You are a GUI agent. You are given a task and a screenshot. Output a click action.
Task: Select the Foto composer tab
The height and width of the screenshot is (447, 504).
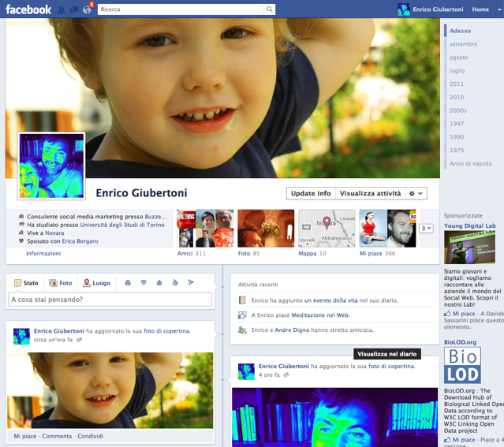pos(61,283)
